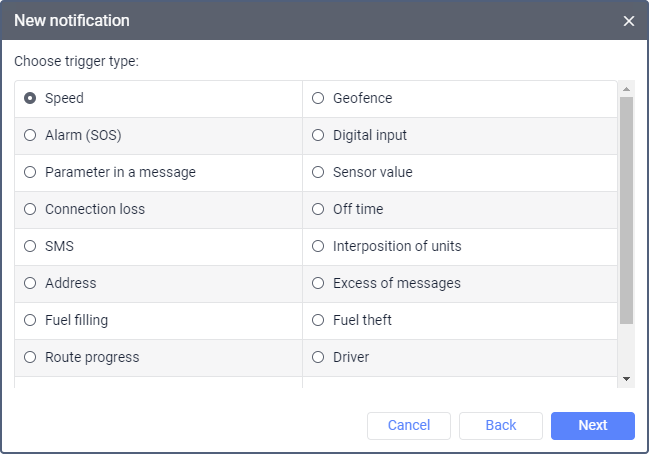Screen dimensions: 649x454
Task: Choose the Geofence radio option
Action: pyautogui.click(x=319, y=98)
